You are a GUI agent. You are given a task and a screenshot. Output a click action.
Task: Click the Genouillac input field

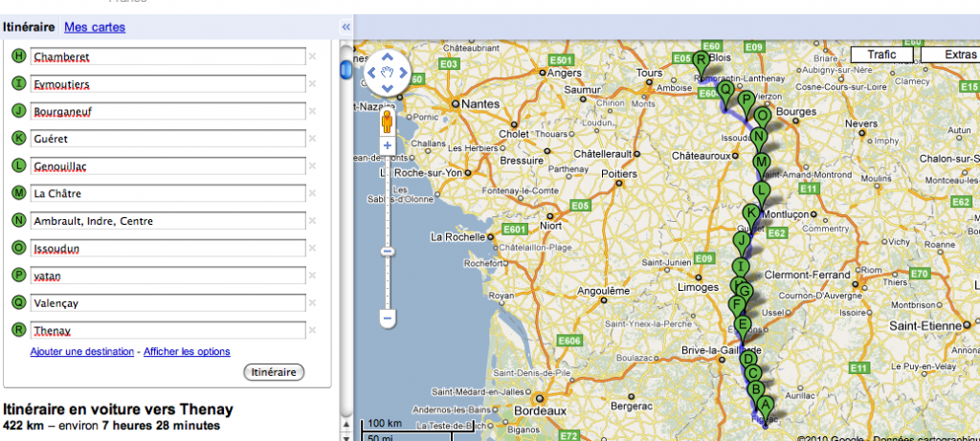point(167,166)
